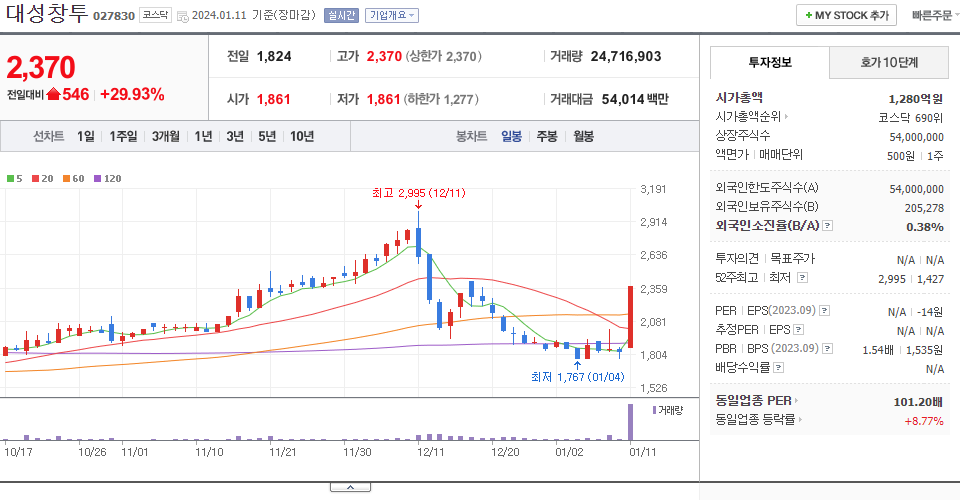Open the 동일업종 PER link
960x500 pixels.
tap(757, 401)
